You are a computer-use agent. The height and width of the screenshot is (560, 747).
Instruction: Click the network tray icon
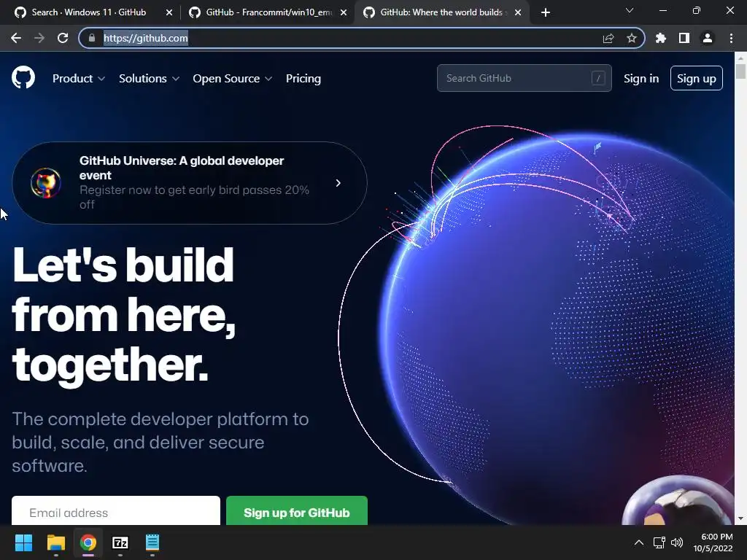tap(659, 542)
